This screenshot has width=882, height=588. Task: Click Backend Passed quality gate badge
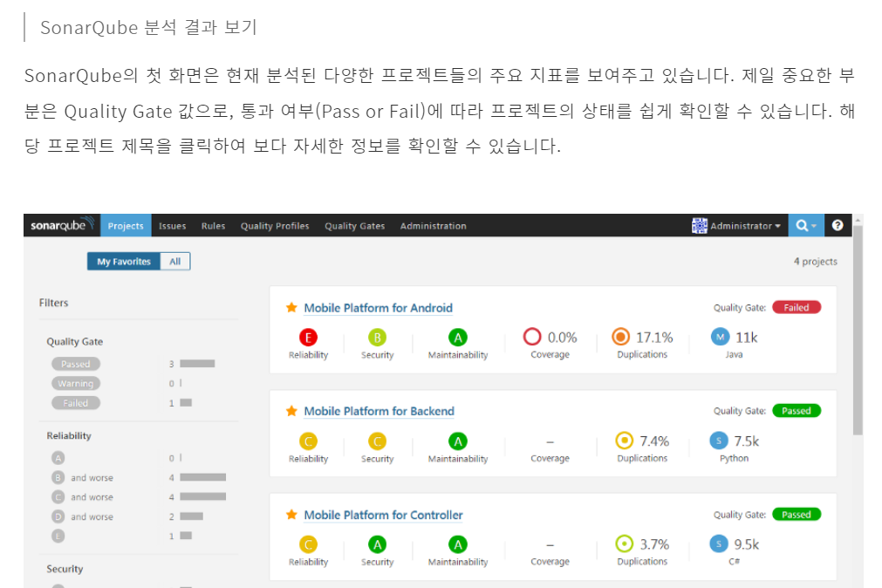(x=797, y=411)
